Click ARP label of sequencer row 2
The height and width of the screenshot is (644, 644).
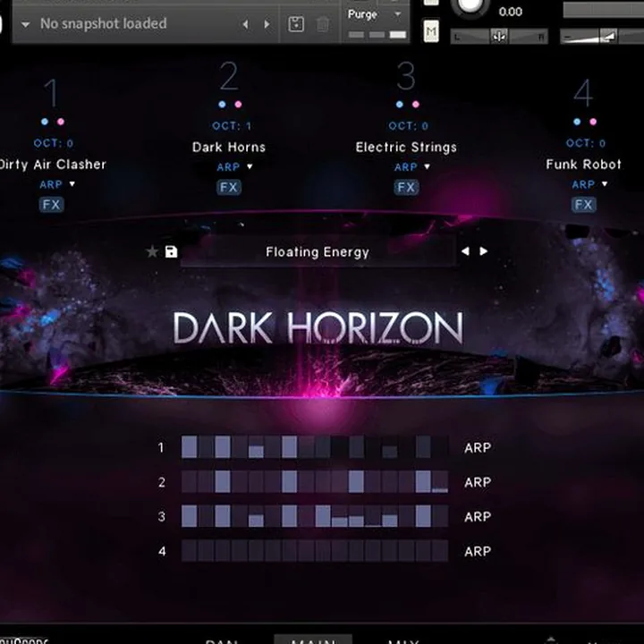478,482
